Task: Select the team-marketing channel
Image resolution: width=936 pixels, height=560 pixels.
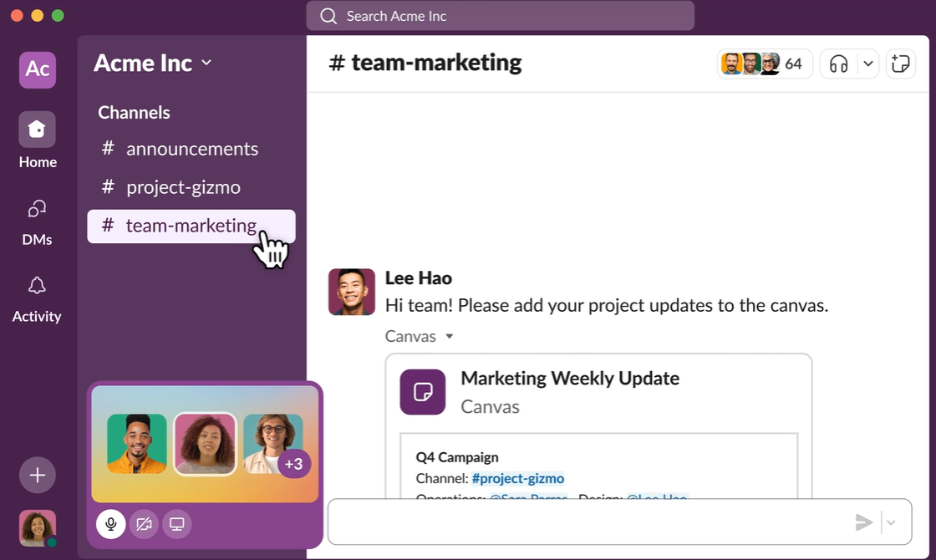Action: click(x=191, y=226)
